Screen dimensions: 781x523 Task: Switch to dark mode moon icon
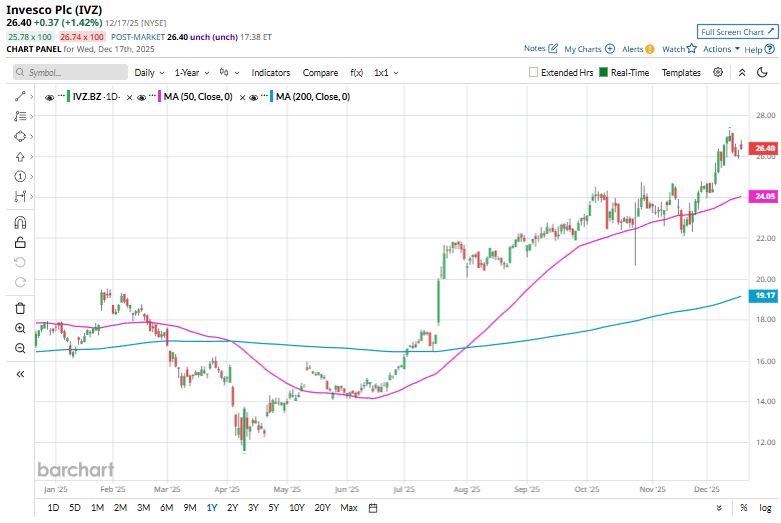(x=763, y=72)
